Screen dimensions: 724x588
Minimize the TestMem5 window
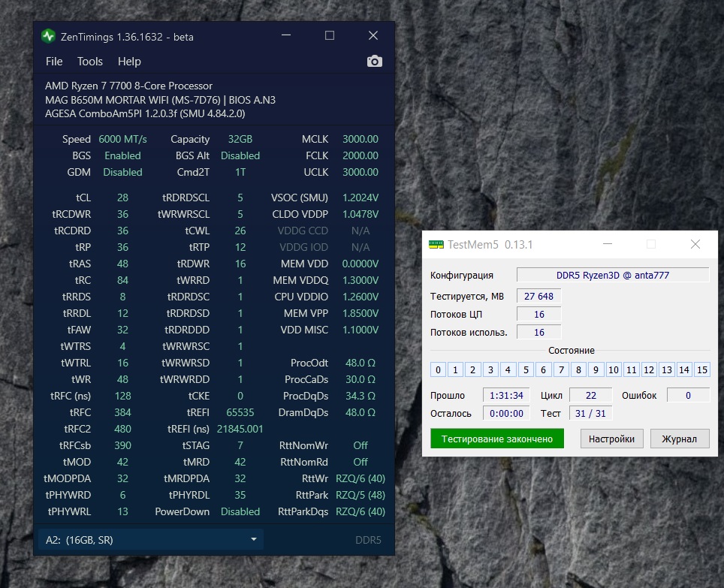[608, 244]
